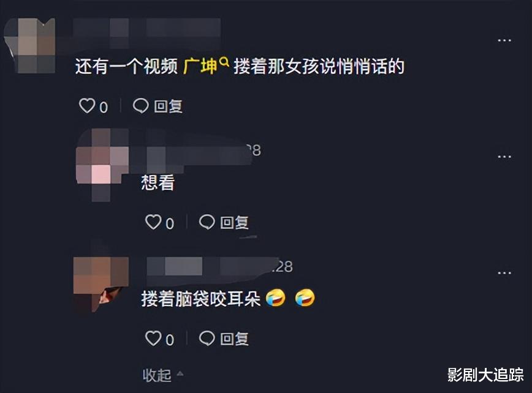
Task: Click the 想看 comment text
Action: click(x=158, y=182)
